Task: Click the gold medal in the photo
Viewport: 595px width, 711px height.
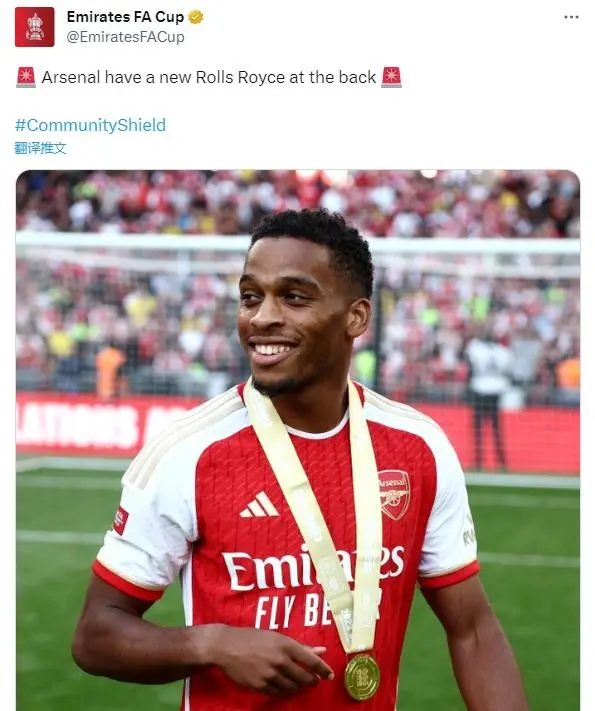Action: [361, 677]
